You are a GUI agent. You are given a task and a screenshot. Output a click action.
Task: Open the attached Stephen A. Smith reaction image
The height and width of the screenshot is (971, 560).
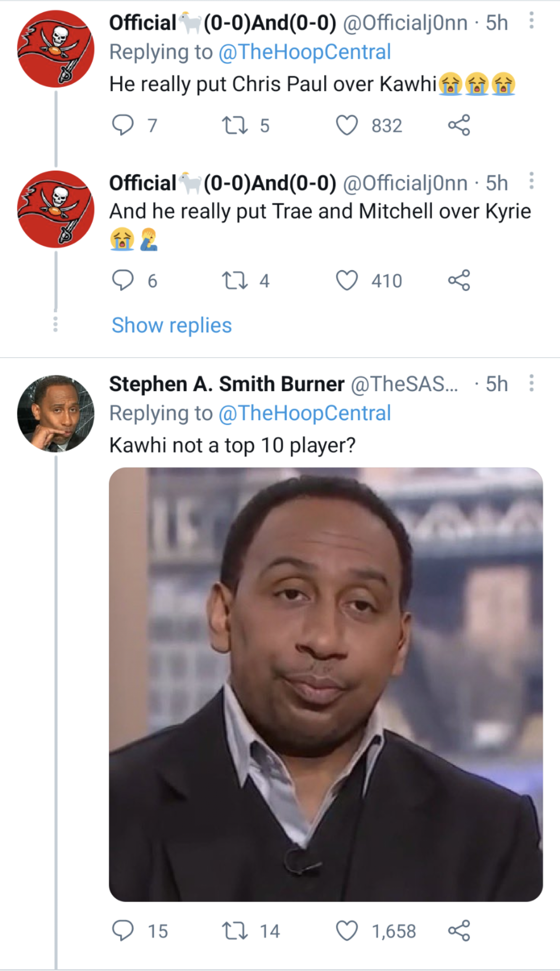(x=326, y=684)
